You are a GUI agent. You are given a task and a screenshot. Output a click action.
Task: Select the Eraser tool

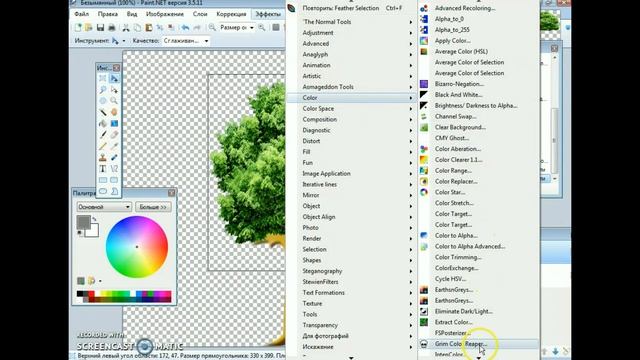click(x=114, y=135)
